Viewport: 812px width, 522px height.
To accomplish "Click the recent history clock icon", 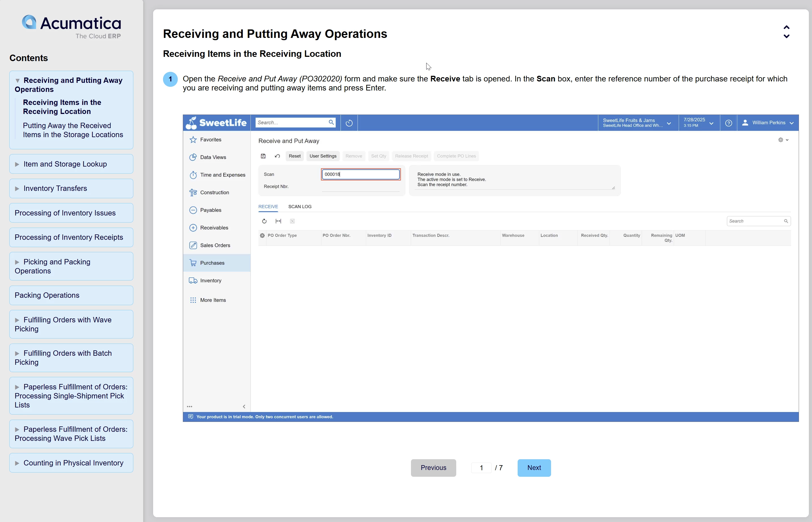I will (x=349, y=123).
